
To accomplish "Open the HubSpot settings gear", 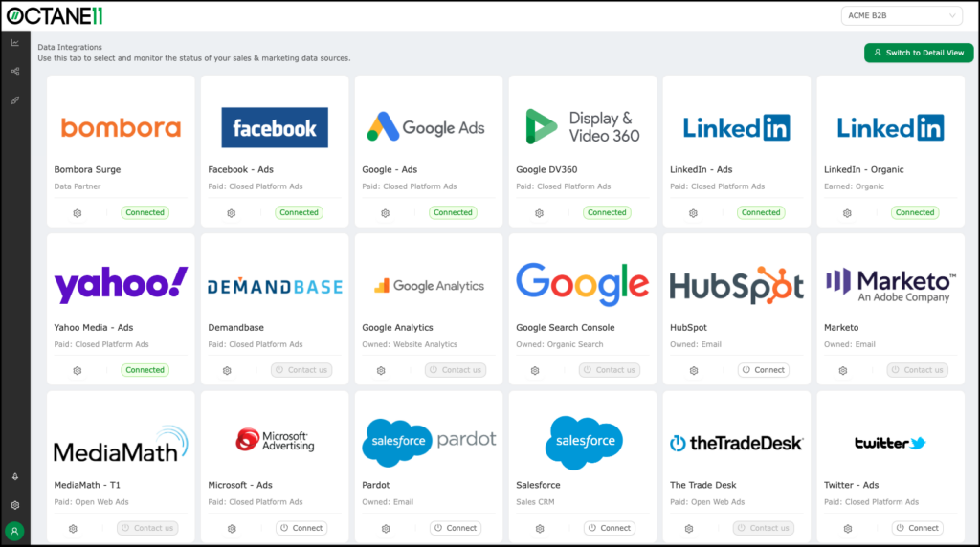I will coord(694,370).
